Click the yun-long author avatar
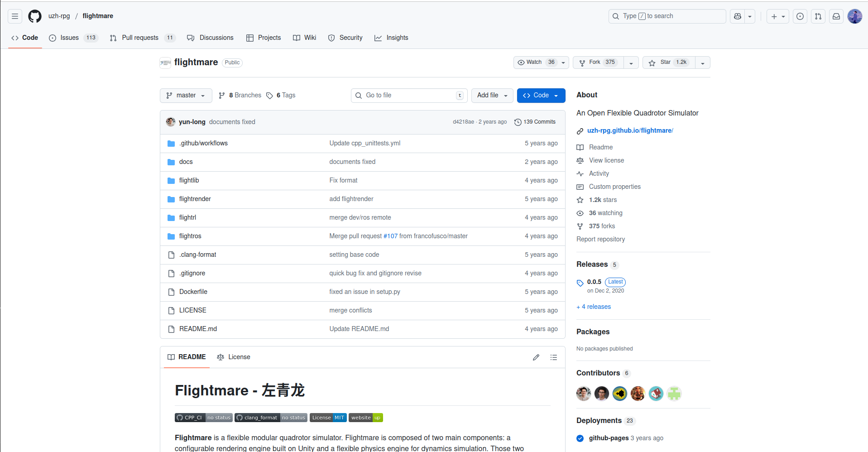Image resolution: width=868 pixels, height=452 pixels. coord(171,122)
